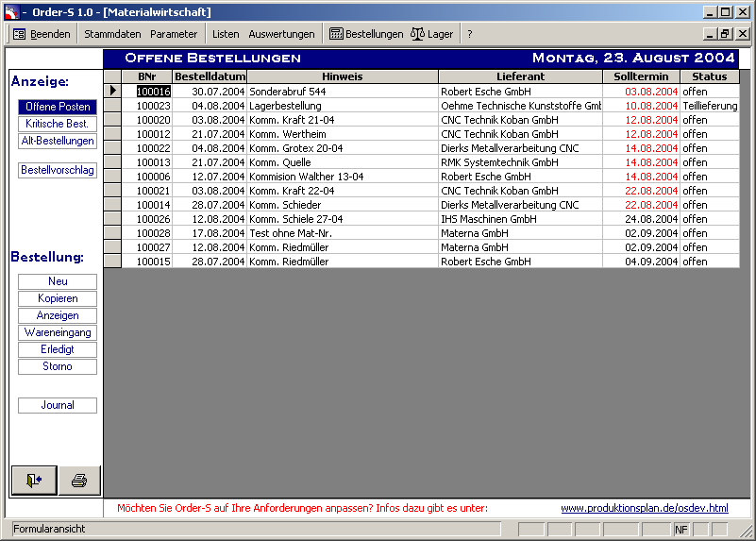This screenshot has width=756, height=541.
Task: Click the Wareneingang button
Action: point(58,332)
